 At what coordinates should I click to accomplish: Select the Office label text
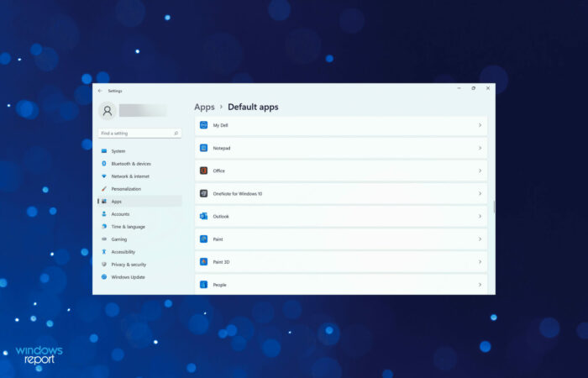point(219,171)
